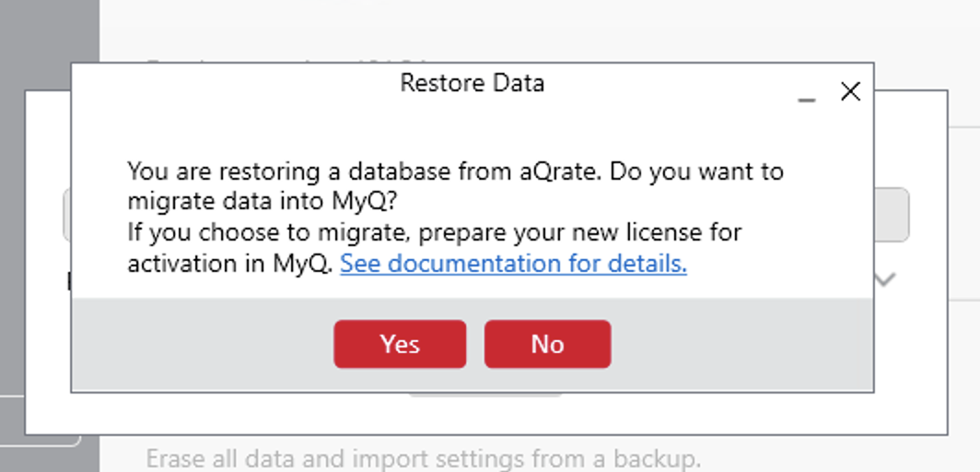This screenshot has height=472, width=980.
Task: Click the gray footer area left of Yes
Action: pyautogui.click(x=203, y=344)
